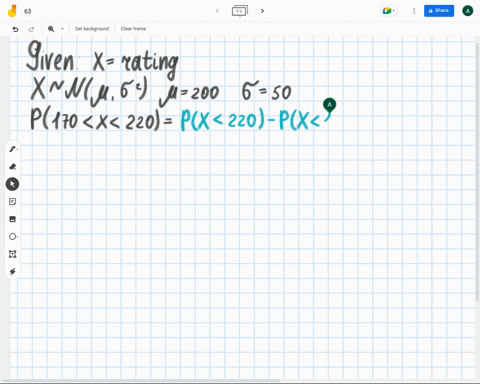Click the zoom magnifier icon
480x384 pixels.
click(x=51, y=29)
